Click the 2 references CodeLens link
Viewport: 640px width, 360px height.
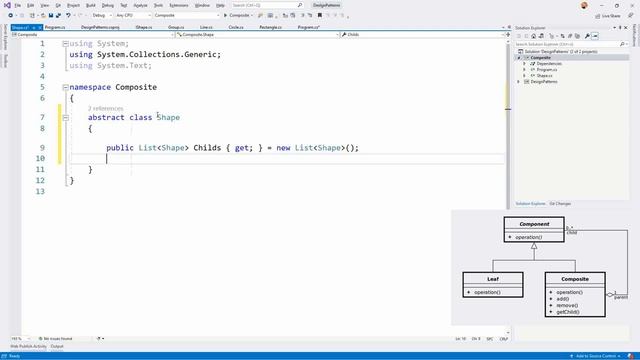105,108
